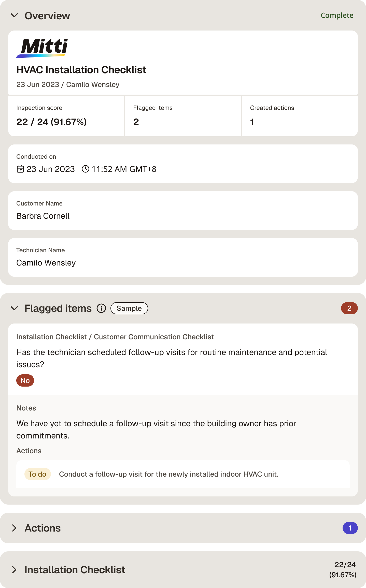Open the Flagged items info icon
The width and height of the screenshot is (366, 588).
coord(101,308)
